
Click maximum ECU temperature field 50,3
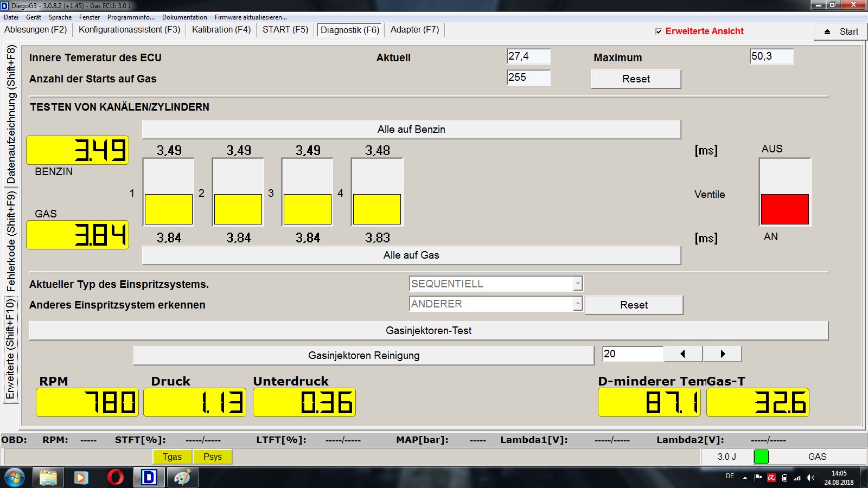772,56
